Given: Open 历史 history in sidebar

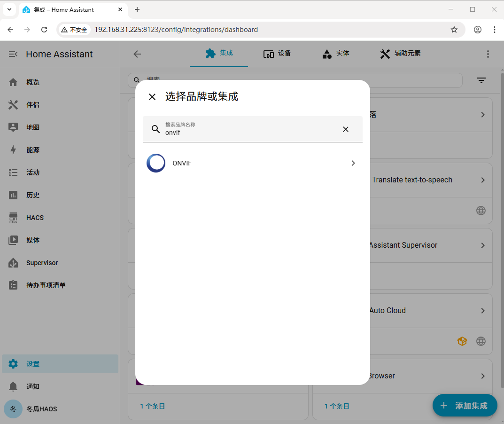Looking at the screenshot, I should click(x=60, y=195).
